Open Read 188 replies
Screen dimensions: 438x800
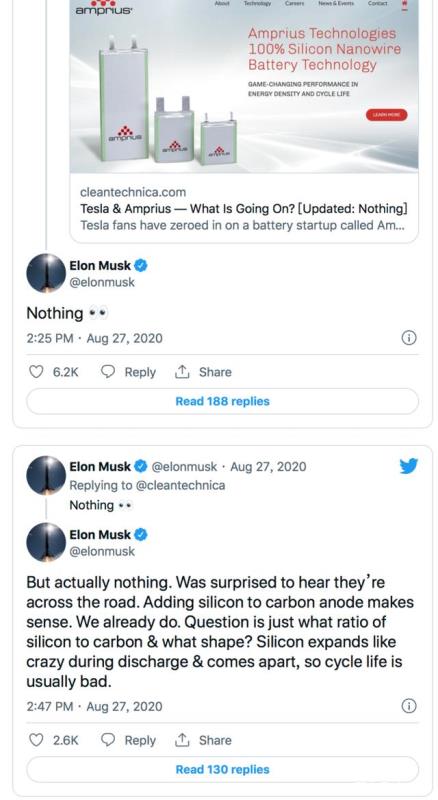(x=223, y=401)
